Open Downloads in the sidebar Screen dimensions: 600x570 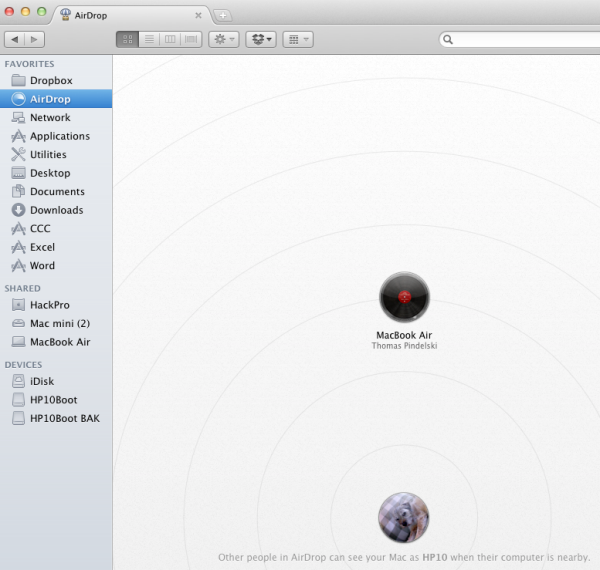pyautogui.click(x=56, y=210)
